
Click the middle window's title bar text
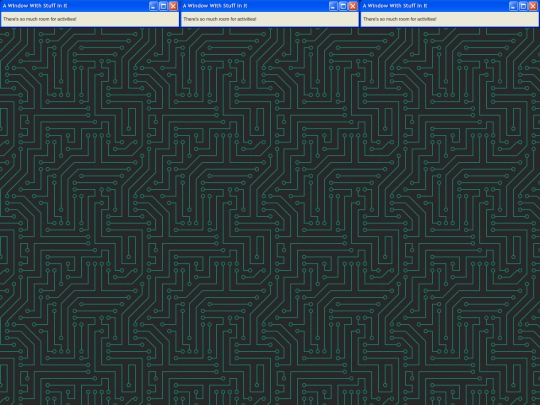click(215, 6)
